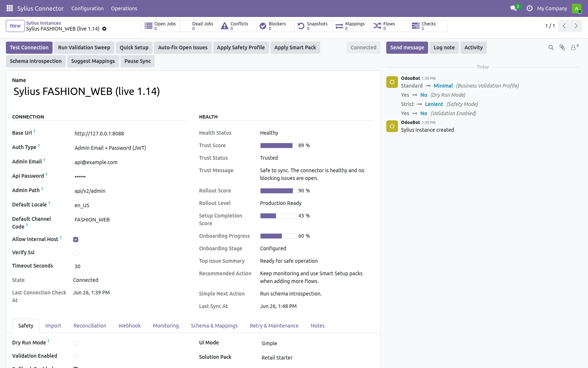The image size is (588, 368).
Task: Switch to the Schema & Mappings tab
Action: click(x=214, y=326)
